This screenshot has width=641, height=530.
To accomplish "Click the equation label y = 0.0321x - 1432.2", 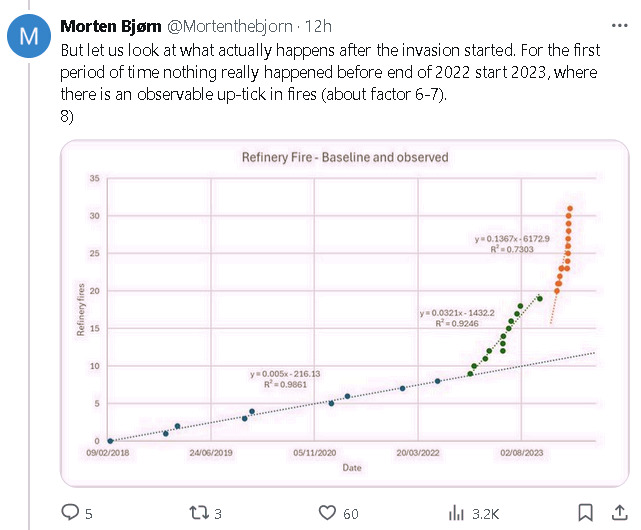I will click(455, 313).
